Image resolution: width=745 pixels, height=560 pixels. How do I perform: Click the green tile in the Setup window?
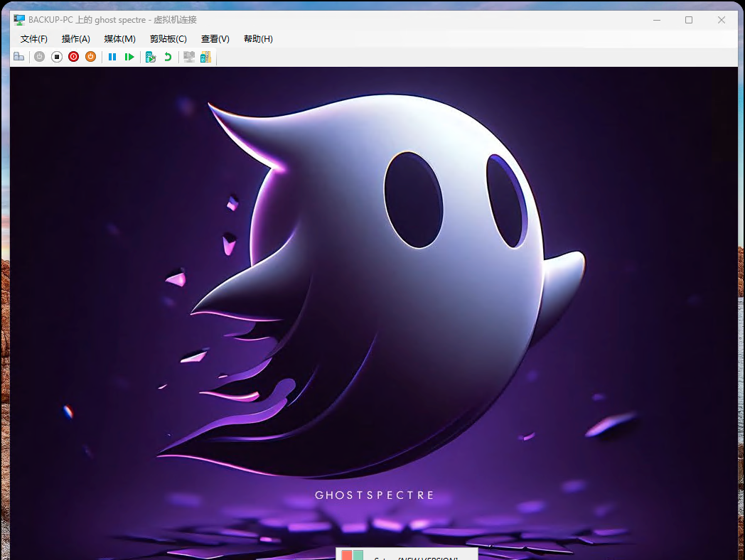click(357, 555)
